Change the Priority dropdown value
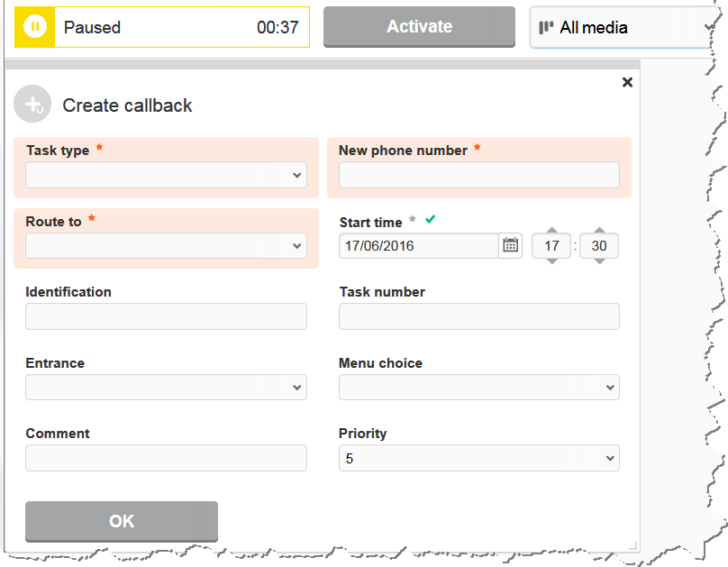 click(478, 458)
